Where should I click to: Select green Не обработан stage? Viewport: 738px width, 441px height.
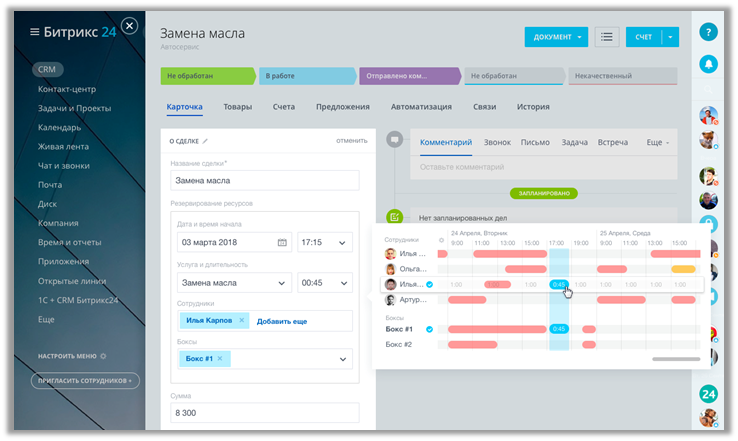pos(208,76)
